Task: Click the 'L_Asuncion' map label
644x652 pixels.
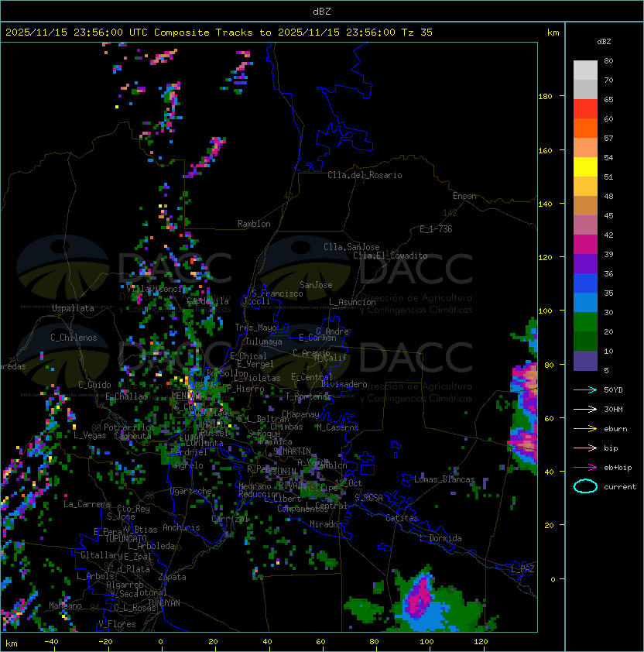Action: (x=352, y=302)
